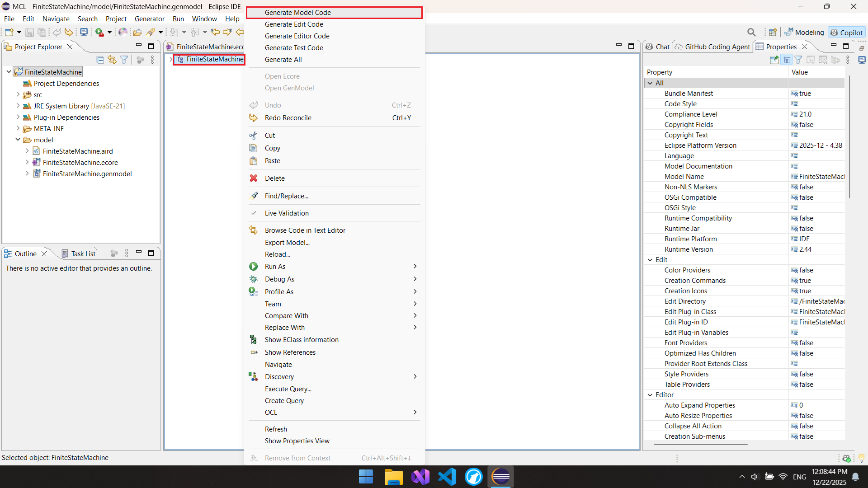
Task: Choose Generate Model Code menu entry
Action: pos(297,13)
